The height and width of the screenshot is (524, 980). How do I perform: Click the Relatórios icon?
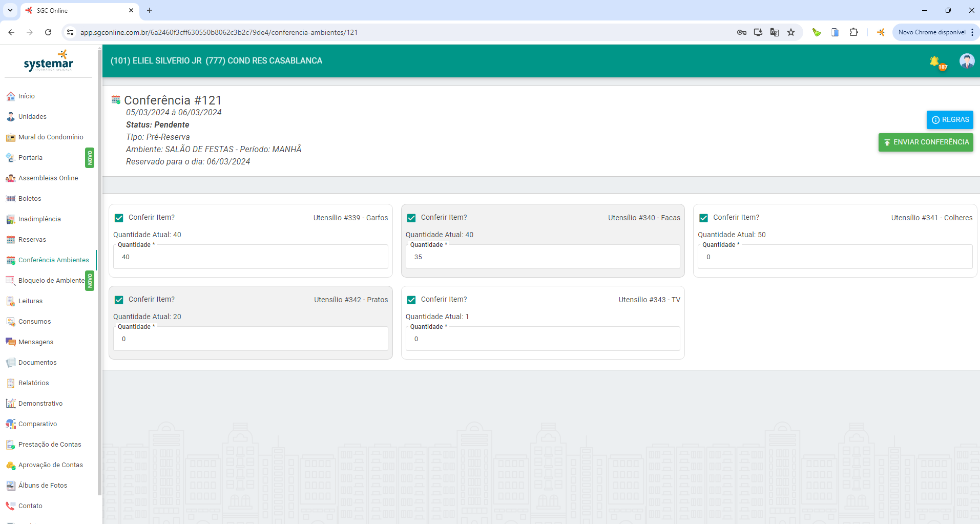click(x=10, y=383)
